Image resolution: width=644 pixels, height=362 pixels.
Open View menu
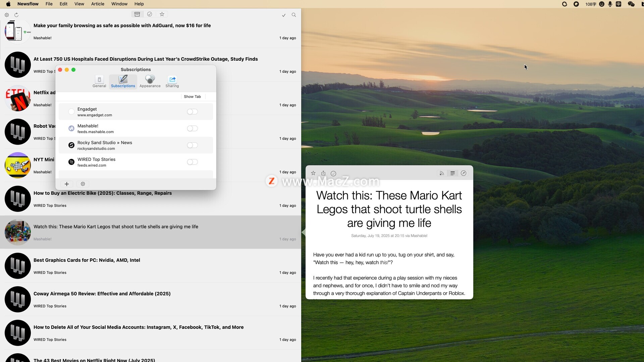tap(79, 4)
